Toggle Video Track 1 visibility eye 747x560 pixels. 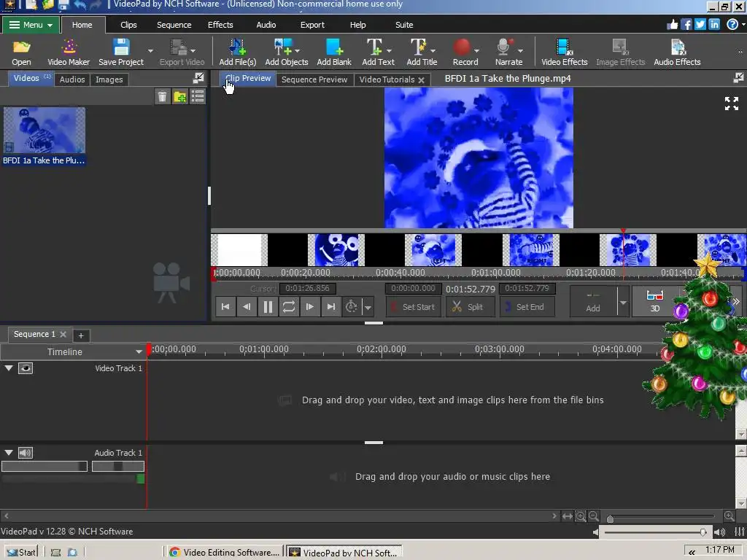26,368
